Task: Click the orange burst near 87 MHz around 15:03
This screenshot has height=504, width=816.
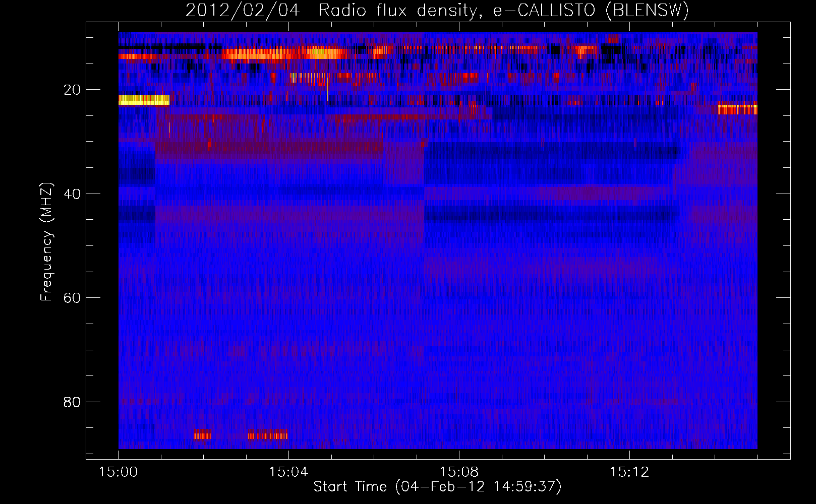Action: point(268,435)
